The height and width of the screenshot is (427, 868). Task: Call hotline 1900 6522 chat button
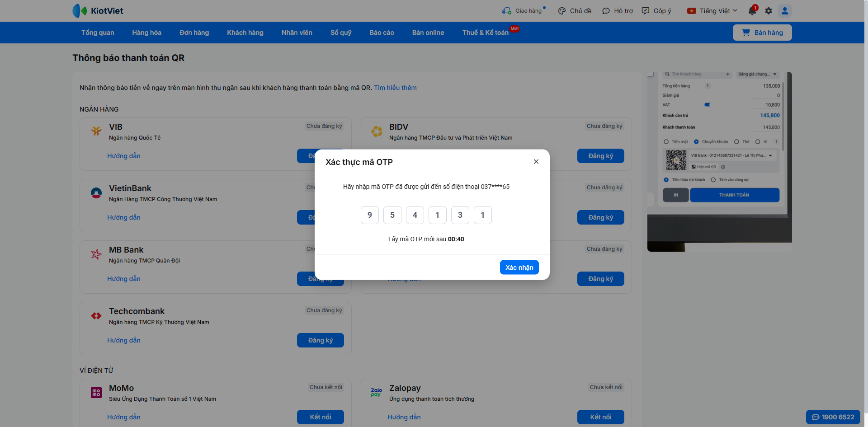coord(833,417)
